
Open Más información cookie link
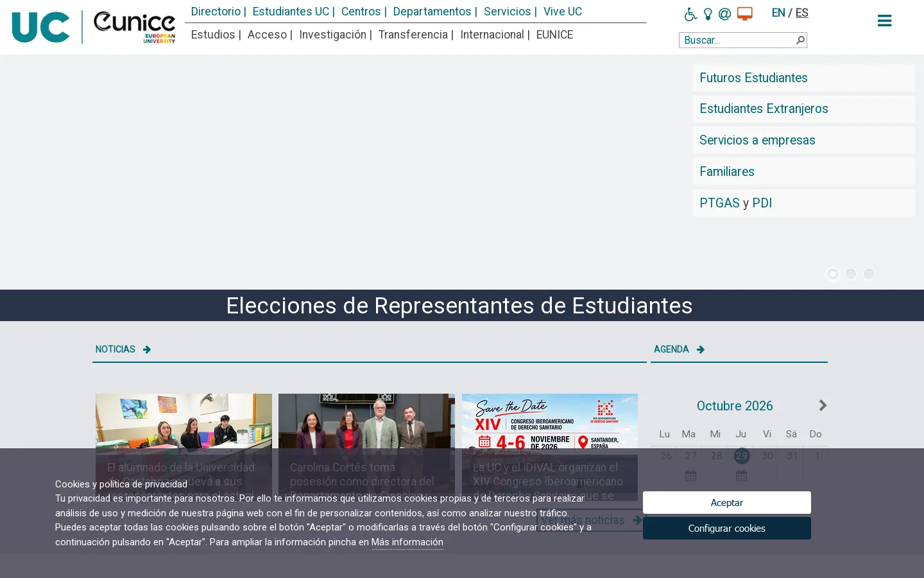click(x=407, y=542)
